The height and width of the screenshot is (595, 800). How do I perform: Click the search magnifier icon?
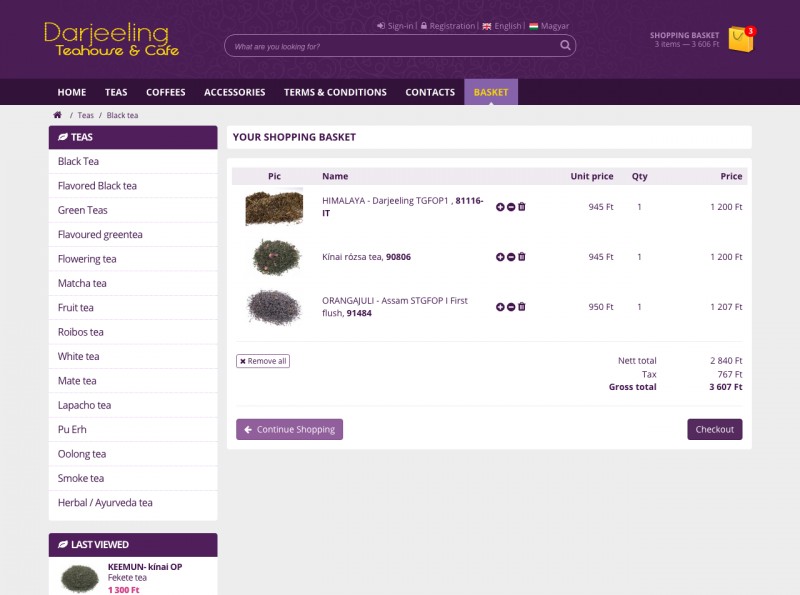(x=565, y=46)
